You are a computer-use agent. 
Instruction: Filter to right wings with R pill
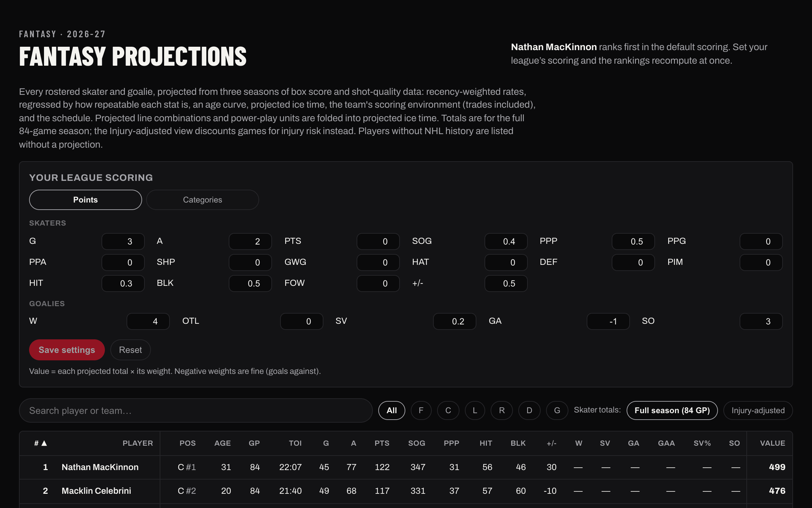coord(501,410)
